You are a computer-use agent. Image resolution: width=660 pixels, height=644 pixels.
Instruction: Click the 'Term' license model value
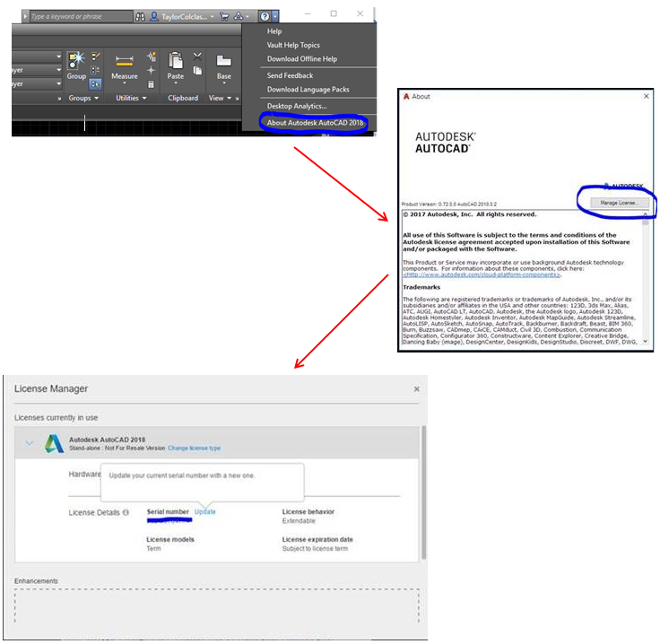point(153,549)
